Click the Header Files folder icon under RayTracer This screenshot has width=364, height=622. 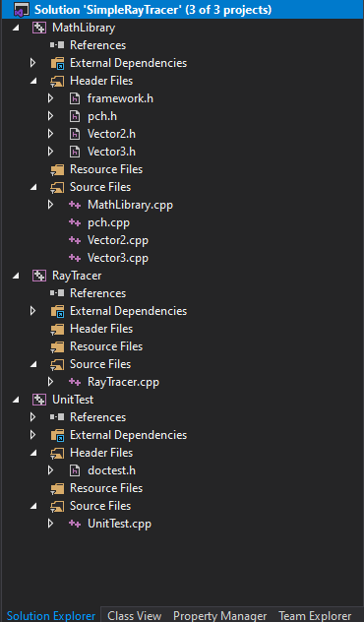click(57, 329)
